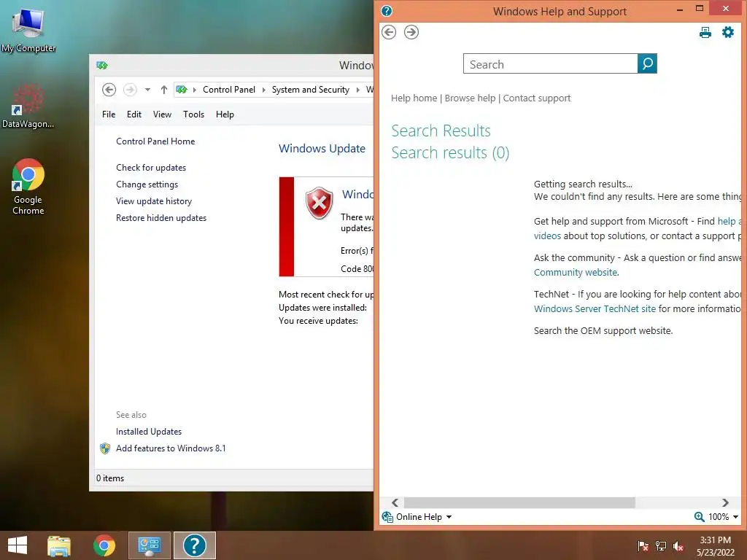747x560 pixels.
Task: Open File Explorer from taskbar
Action: point(59,545)
